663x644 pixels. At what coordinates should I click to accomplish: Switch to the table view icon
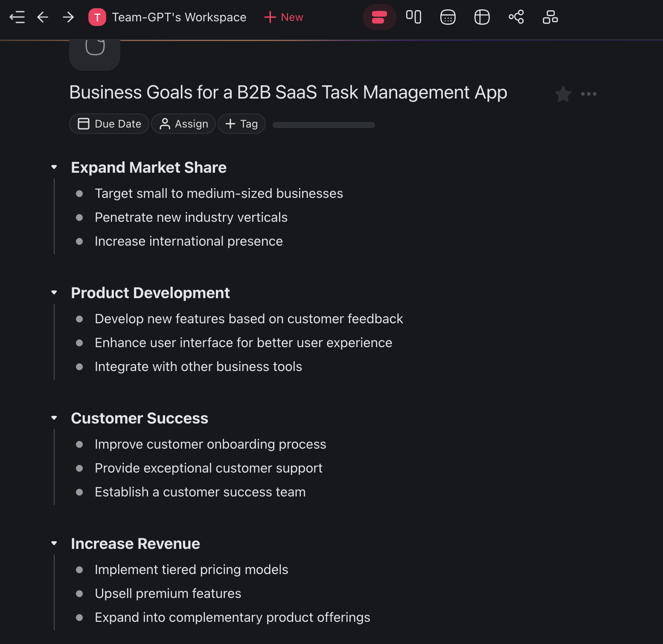pos(482,17)
